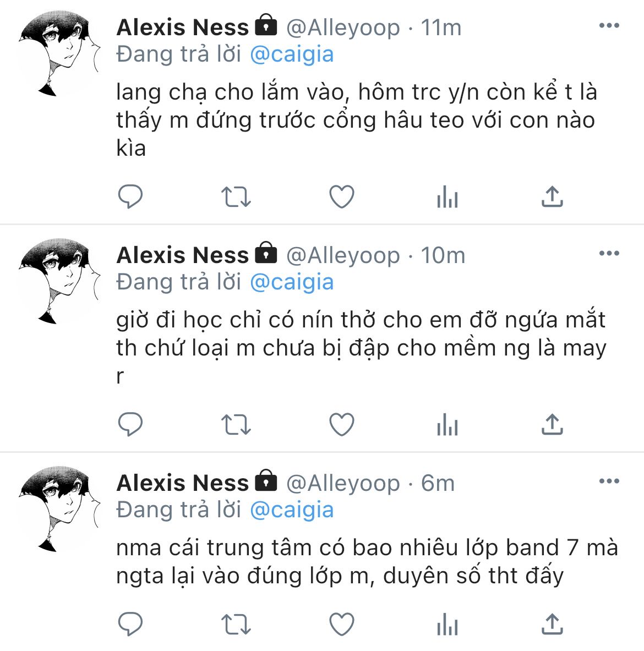The height and width of the screenshot is (651, 644).
Task: Open @caigia mention in the 6m tweet
Action: tap(292, 510)
